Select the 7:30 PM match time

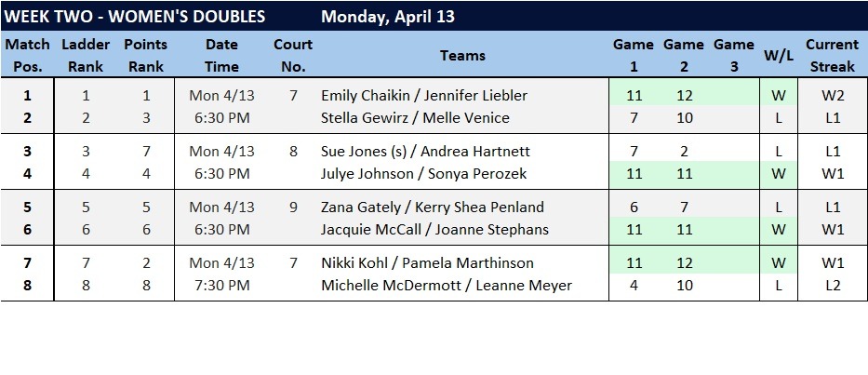220,286
